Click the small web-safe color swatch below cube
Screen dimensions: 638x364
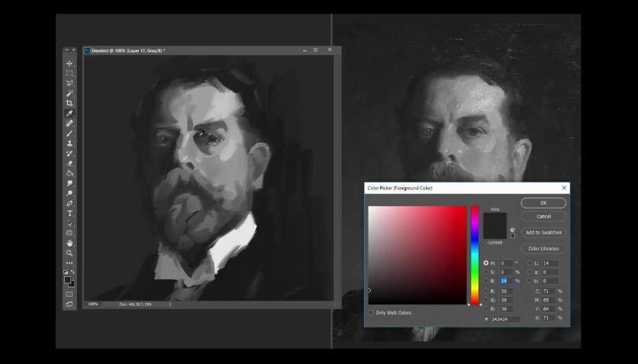tap(513, 236)
